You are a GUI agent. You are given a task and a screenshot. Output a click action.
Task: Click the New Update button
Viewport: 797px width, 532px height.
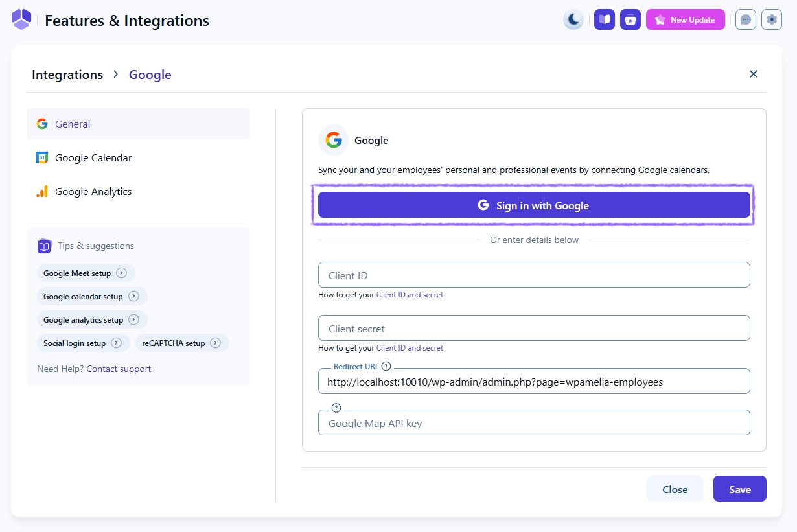coord(685,19)
